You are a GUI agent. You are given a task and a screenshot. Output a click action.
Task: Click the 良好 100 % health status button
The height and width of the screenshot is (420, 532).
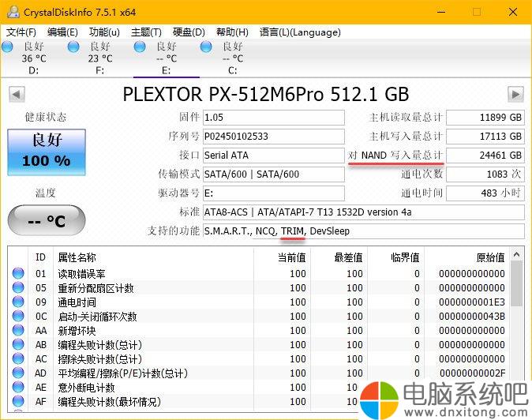click(x=47, y=152)
